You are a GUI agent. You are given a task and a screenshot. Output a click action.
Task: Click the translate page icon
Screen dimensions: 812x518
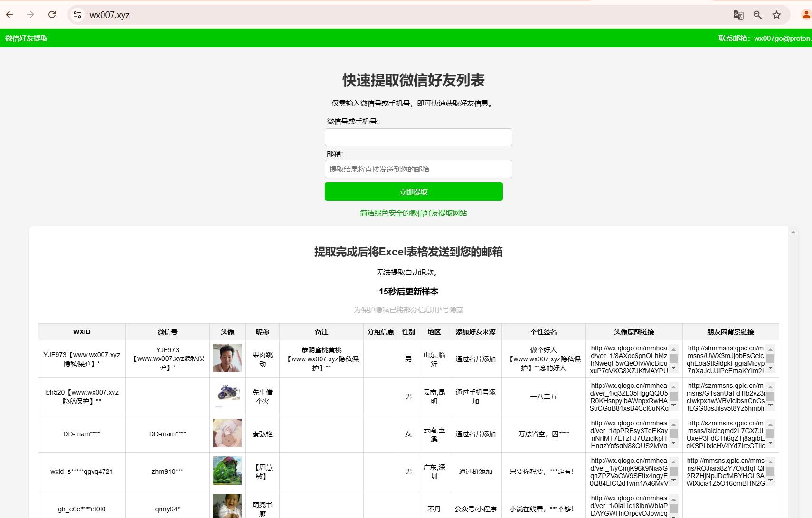pyautogui.click(x=738, y=15)
